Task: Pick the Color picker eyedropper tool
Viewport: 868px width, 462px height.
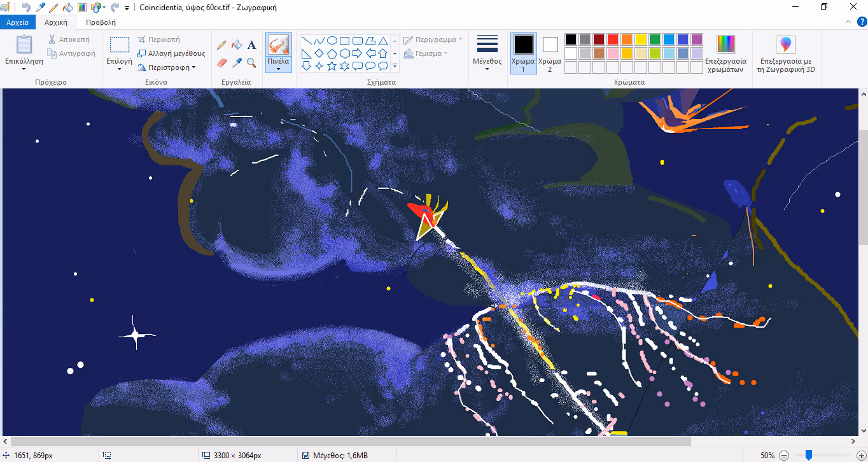Action: point(237,62)
